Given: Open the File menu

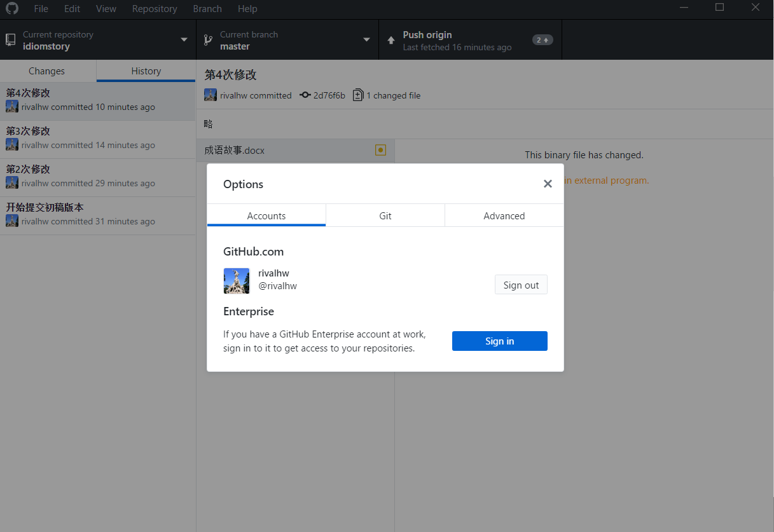Looking at the screenshot, I should pos(41,9).
